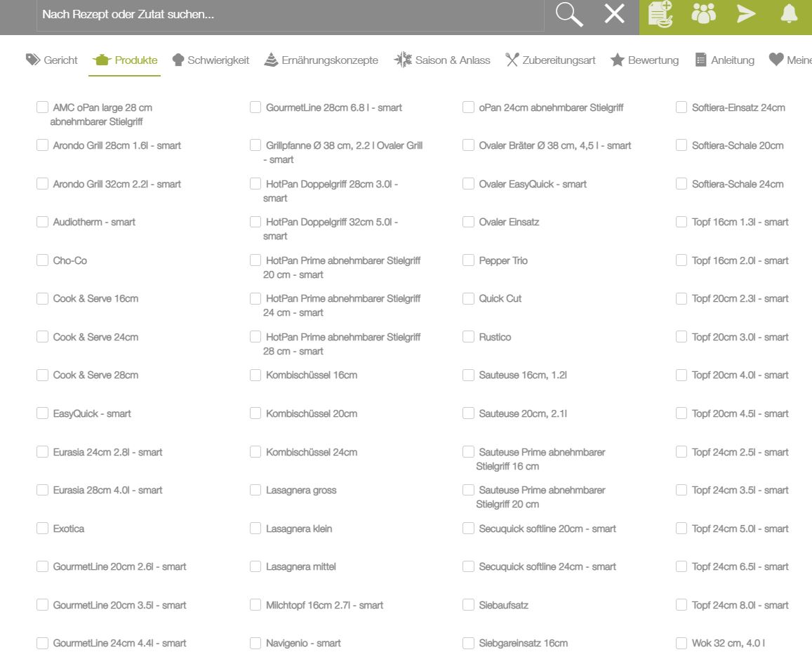This screenshot has width=812, height=652.
Task: Click the 'Cook & Serve 16cm' label
Action: point(96,298)
